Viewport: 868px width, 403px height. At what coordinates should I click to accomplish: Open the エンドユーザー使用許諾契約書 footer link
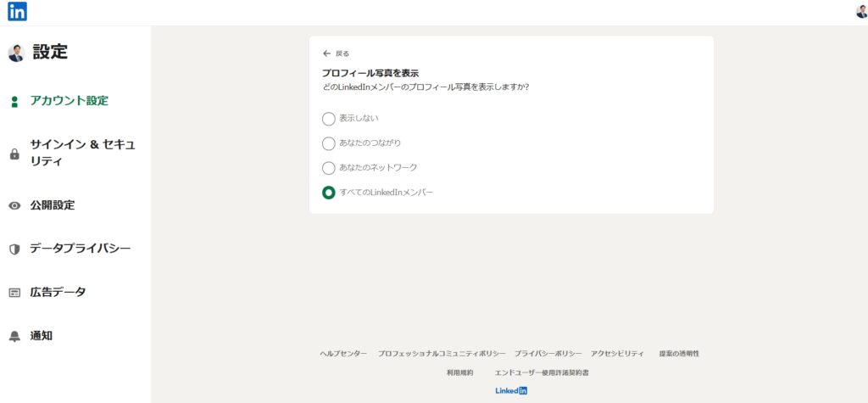(x=542, y=372)
